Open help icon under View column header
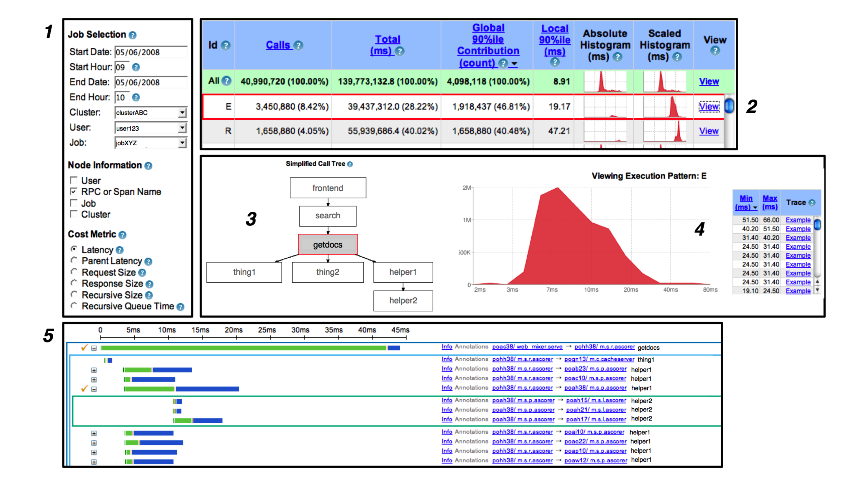 pyautogui.click(x=715, y=51)
